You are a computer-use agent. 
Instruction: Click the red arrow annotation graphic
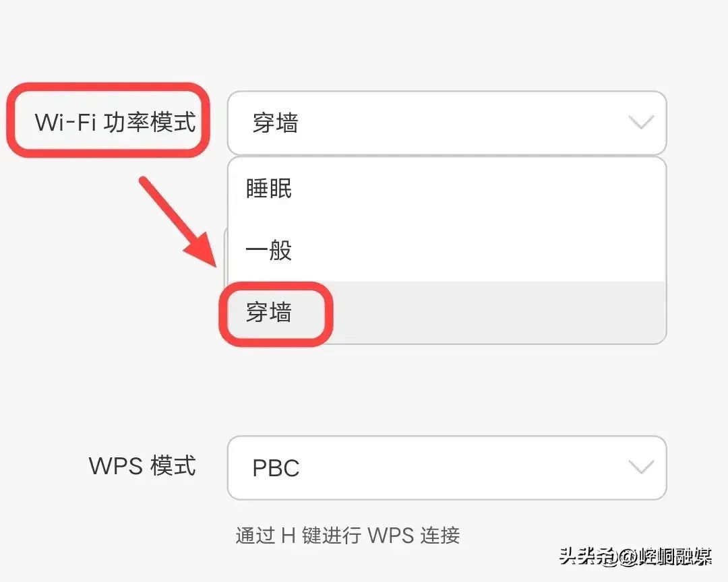pos(179,222)
